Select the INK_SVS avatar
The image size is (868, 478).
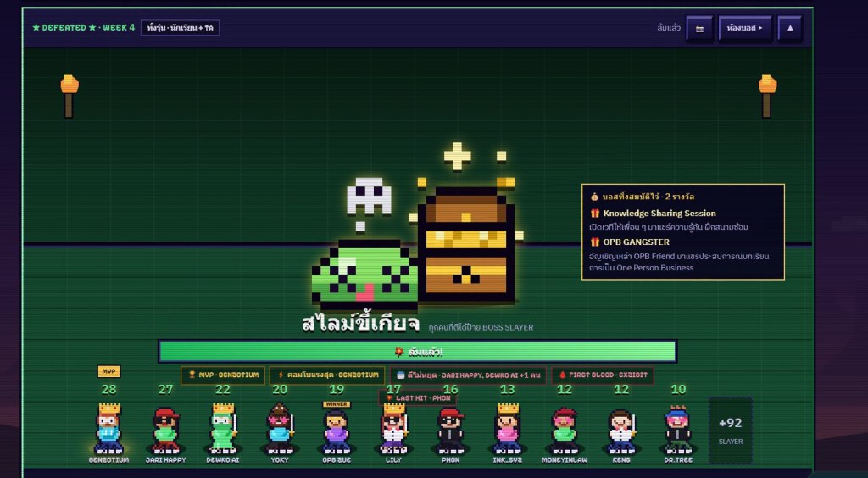point(508,429)
